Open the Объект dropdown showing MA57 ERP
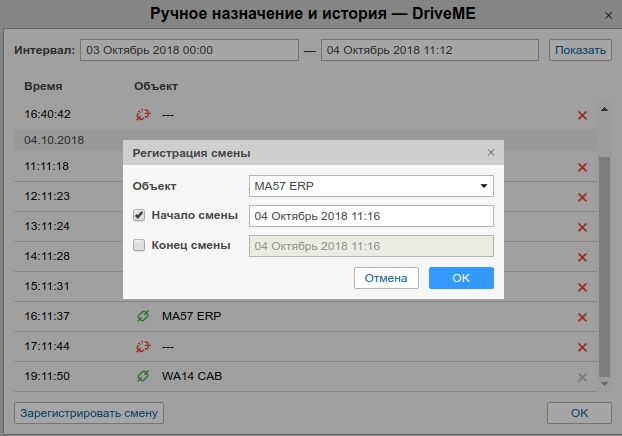 [370, 186]
